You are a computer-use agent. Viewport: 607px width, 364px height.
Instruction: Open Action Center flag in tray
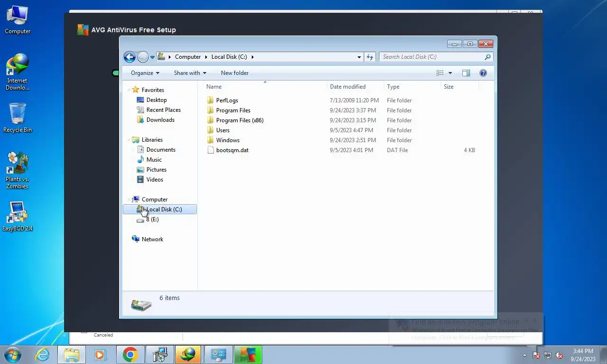pos(536,355)
